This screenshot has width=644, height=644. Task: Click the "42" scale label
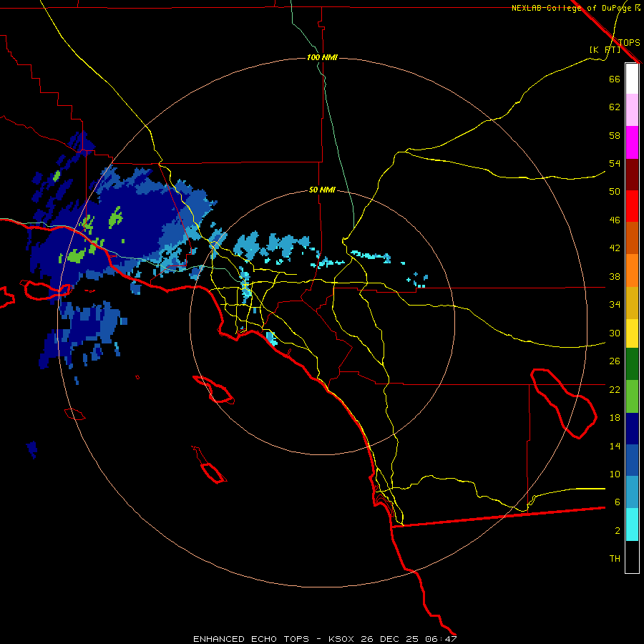click(x=615, y=248)
